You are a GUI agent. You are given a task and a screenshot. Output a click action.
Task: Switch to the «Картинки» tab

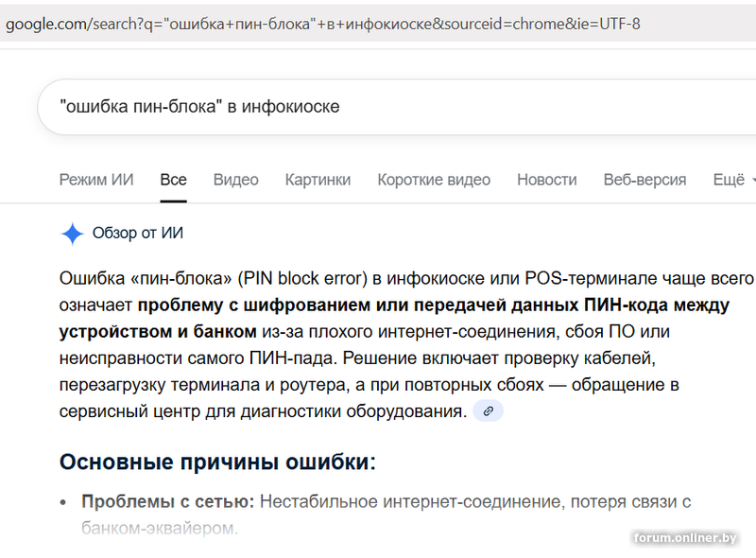tap(318, 179)
